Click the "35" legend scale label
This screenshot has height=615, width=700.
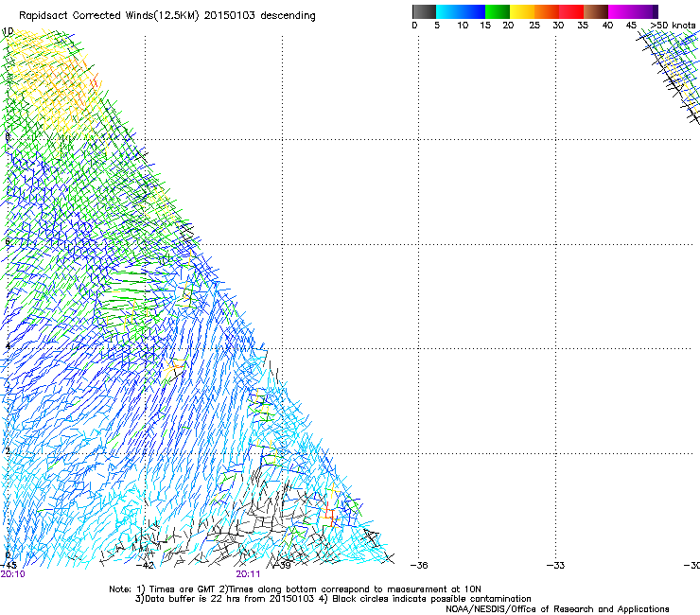click(x=583, y=26)
